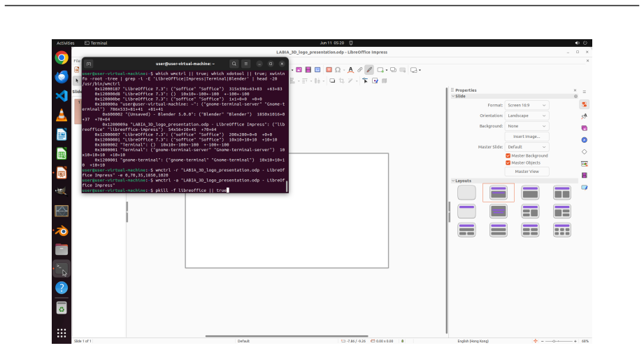
Task: Click Master View button
Action: (527, 172)
